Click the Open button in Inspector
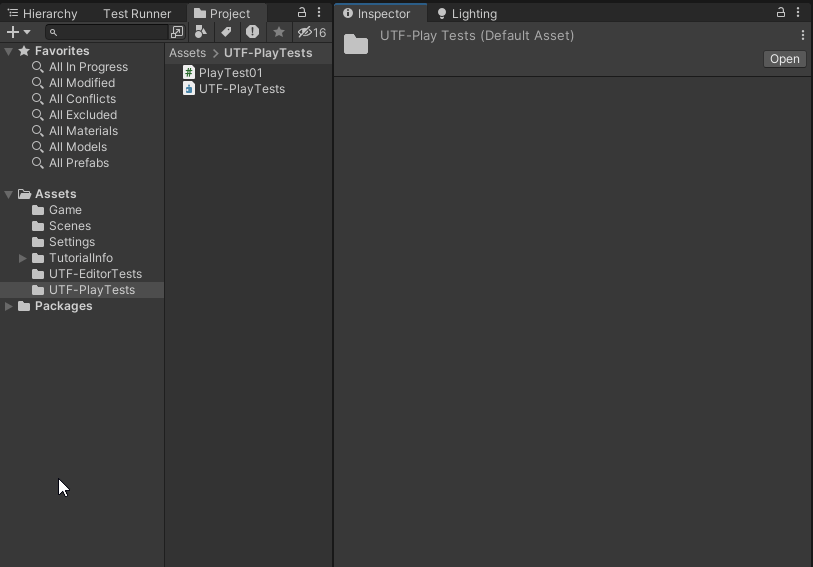This screenshot has height=567, width=813. [784, 59]
